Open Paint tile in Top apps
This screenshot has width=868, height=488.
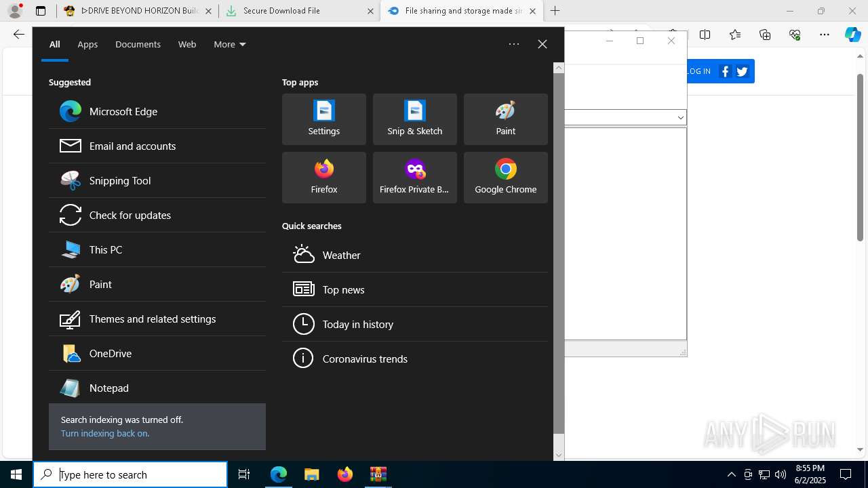(x=506, y=119)
